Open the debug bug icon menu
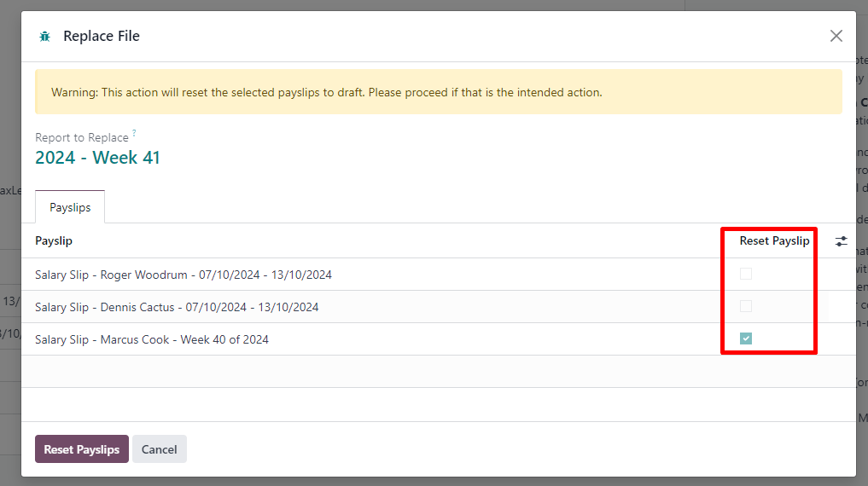This screenshot has width=868, height=486. [44, 37]
